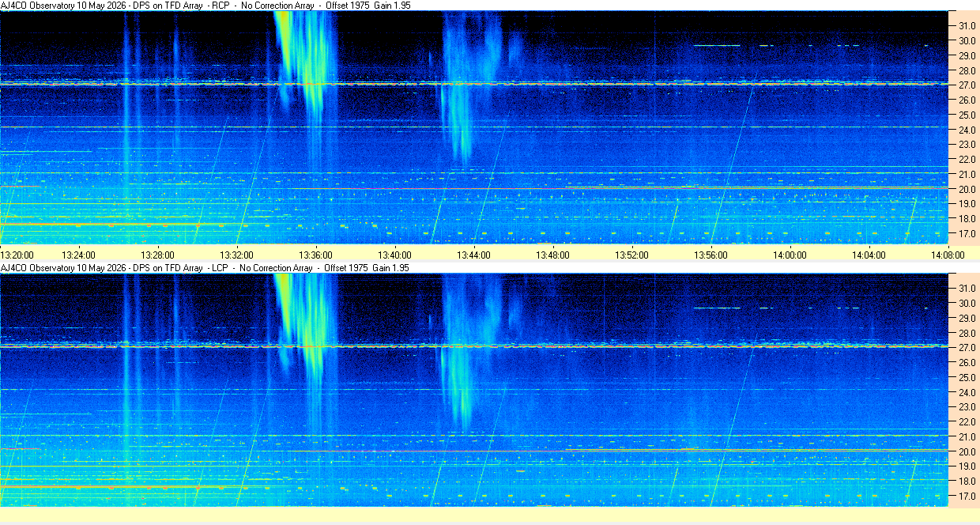Click the 30.0 MHz label on LCP scale
980x525 pixels.
click(x=967, y=303)
